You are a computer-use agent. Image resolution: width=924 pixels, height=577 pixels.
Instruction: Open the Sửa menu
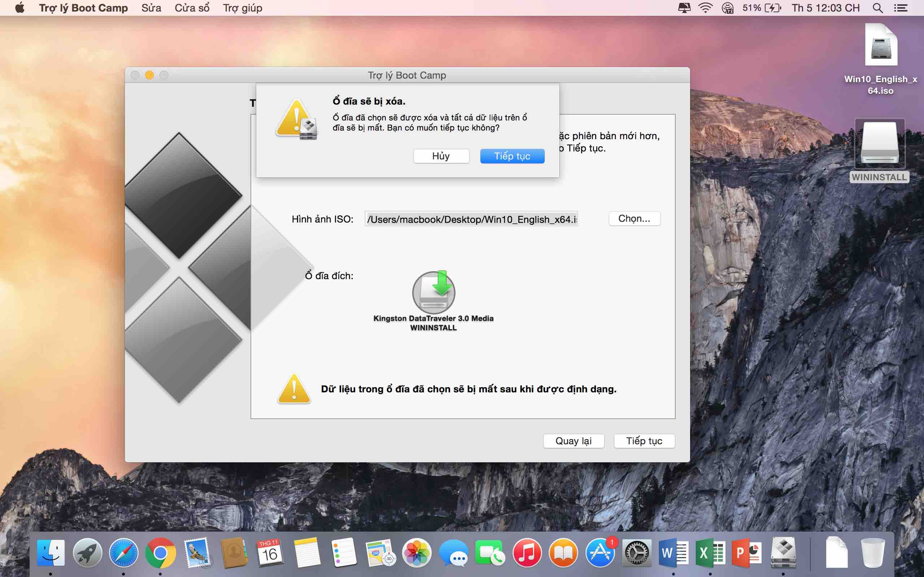click(151, 8)
